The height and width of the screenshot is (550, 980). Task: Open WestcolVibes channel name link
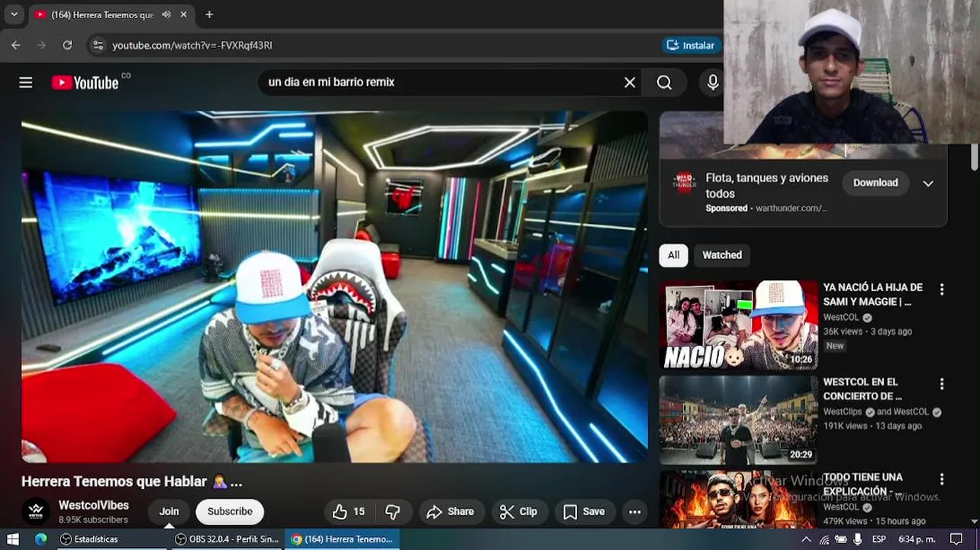(94, 505)
